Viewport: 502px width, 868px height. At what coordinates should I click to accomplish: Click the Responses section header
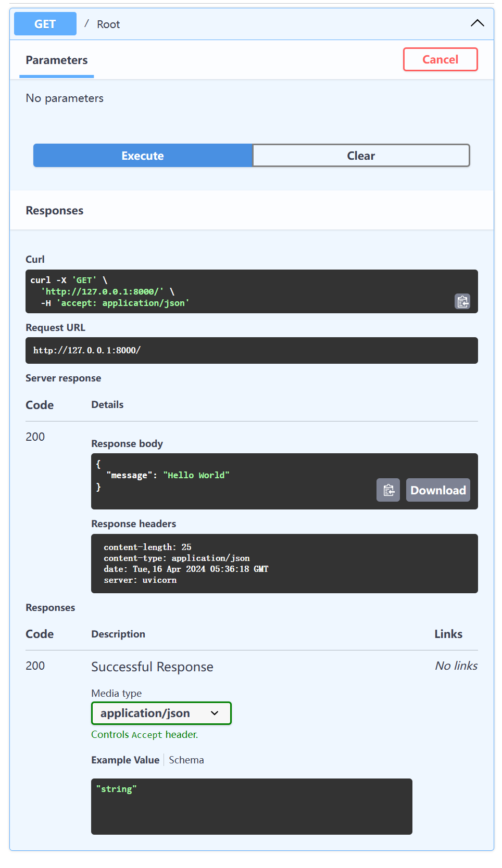pyautogui.click(x=55, y=210)
